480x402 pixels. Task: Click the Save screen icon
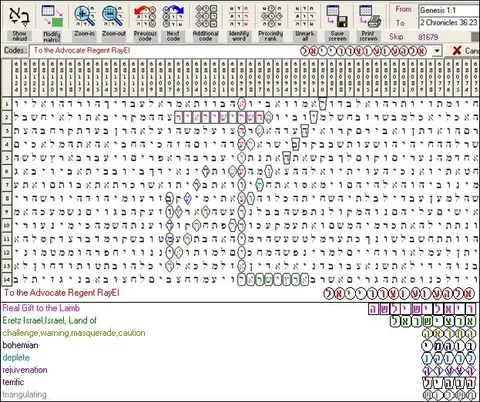(337, 16)
